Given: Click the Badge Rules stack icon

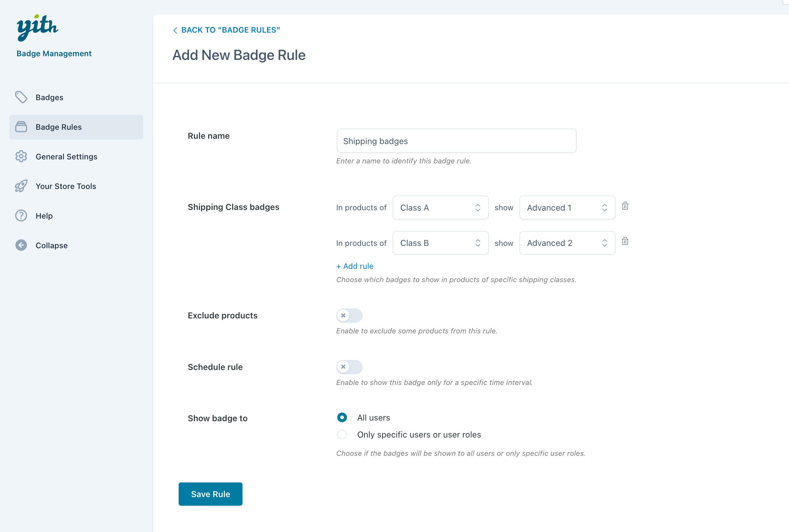Looking at the screenshot, I should pos(21,127).
